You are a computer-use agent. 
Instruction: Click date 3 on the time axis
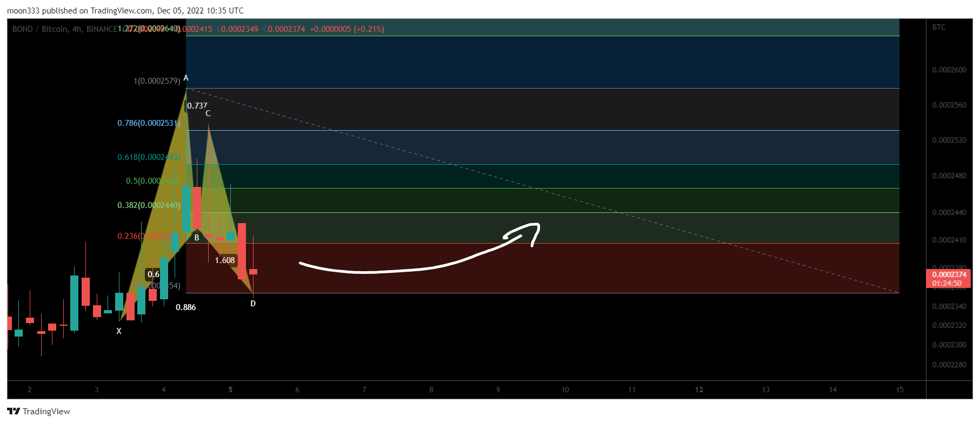click(x=97, y=390)
